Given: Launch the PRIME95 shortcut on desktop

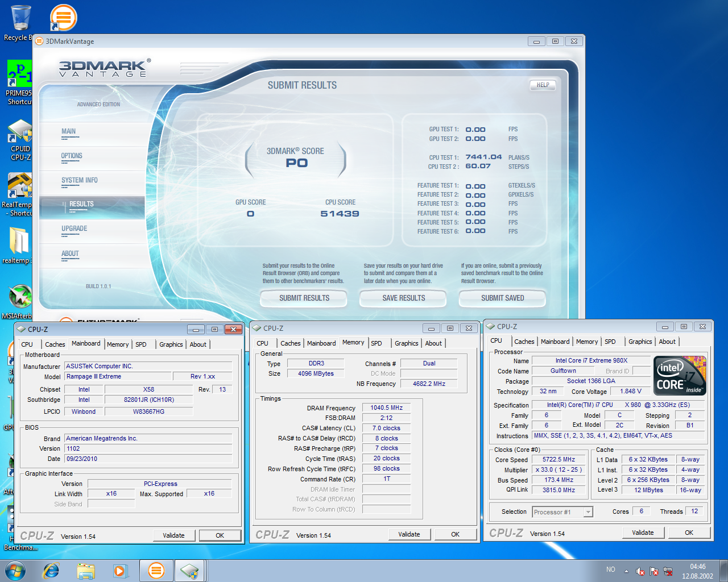Looking at the screenshot, I should pos(19,82).
